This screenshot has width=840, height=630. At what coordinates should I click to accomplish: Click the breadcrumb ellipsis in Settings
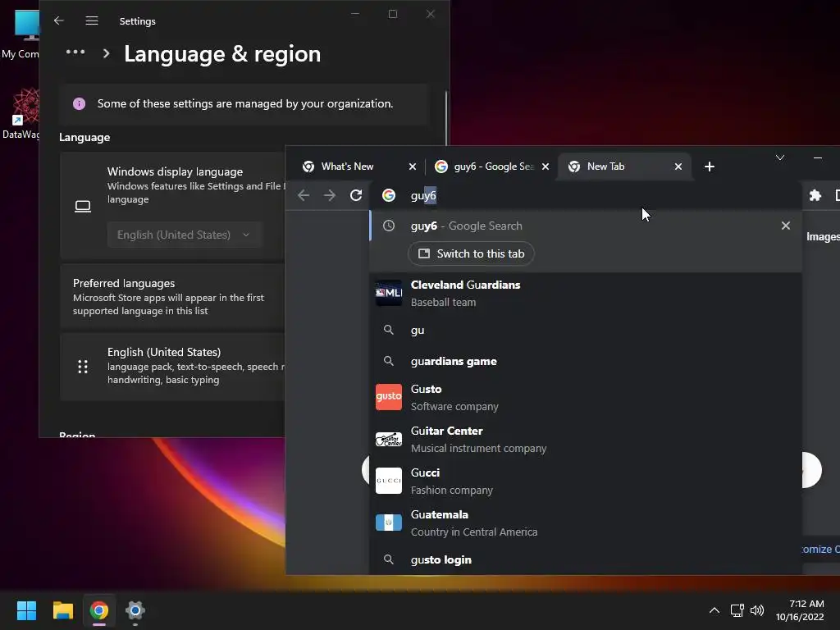(75, 52)
